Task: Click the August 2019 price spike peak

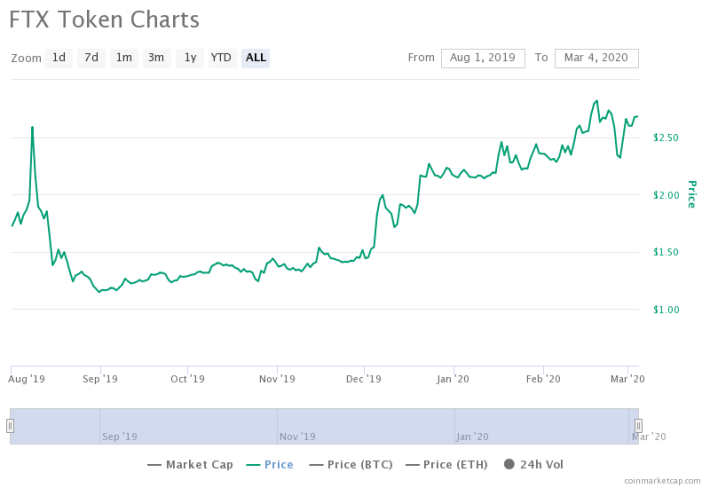Action: click(x=32, y=127)
